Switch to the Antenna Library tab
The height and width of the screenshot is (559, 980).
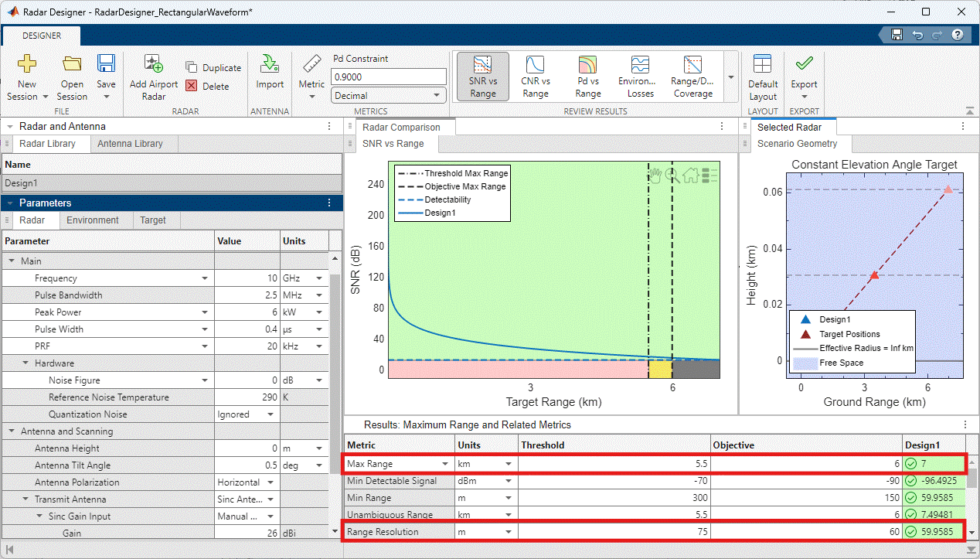[130, 144]
